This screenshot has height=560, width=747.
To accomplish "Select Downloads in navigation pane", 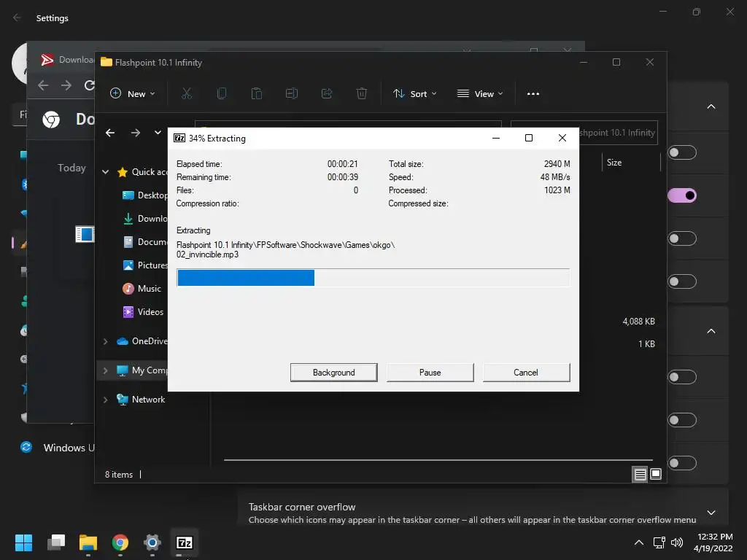I will (x=145, y=219).
